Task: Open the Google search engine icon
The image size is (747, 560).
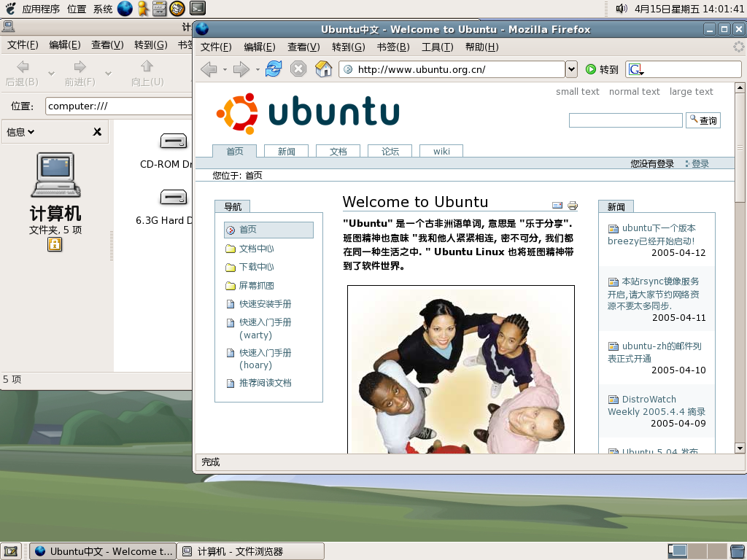Action: click(x=636, y=69)
